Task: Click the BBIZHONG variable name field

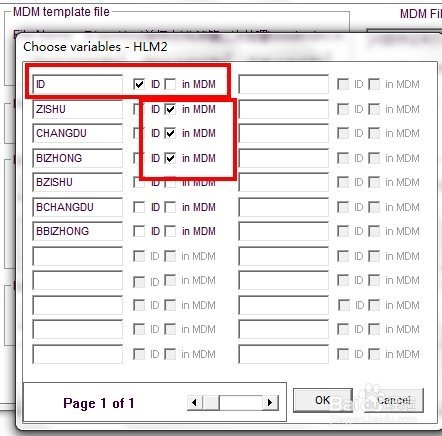Action: 78,231
